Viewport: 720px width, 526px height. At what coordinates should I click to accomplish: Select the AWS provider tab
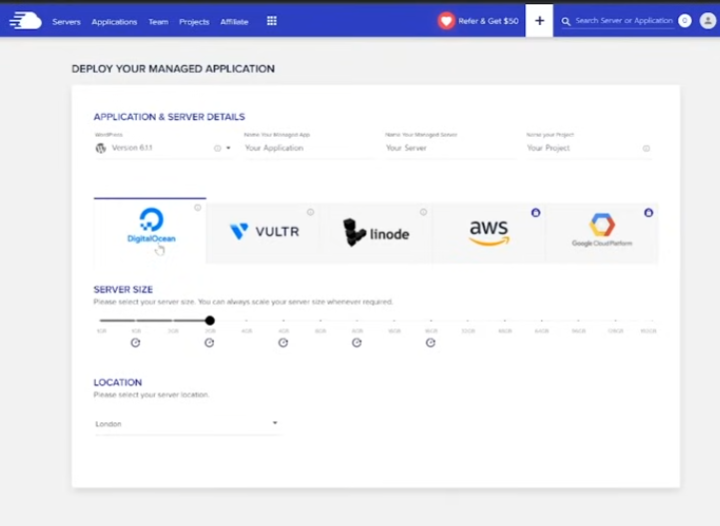(489, 233)
